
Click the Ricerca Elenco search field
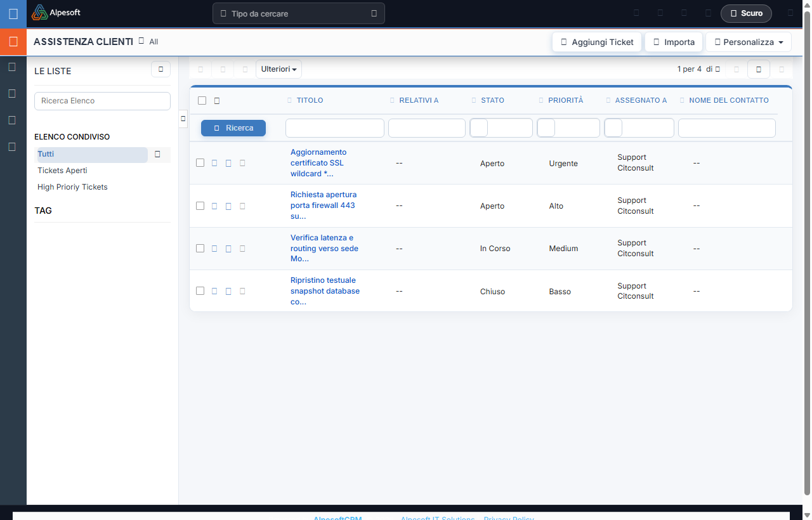(102, 101)
